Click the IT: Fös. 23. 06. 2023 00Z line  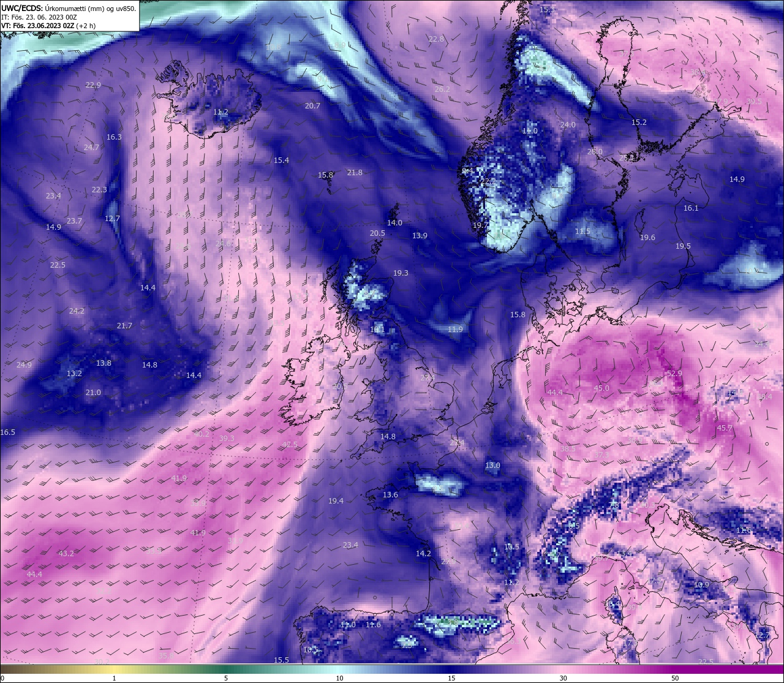(x=39, y=17)
